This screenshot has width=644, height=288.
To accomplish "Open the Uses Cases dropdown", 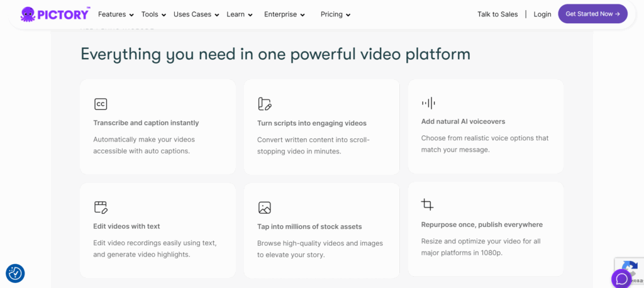I will [196, 14].
